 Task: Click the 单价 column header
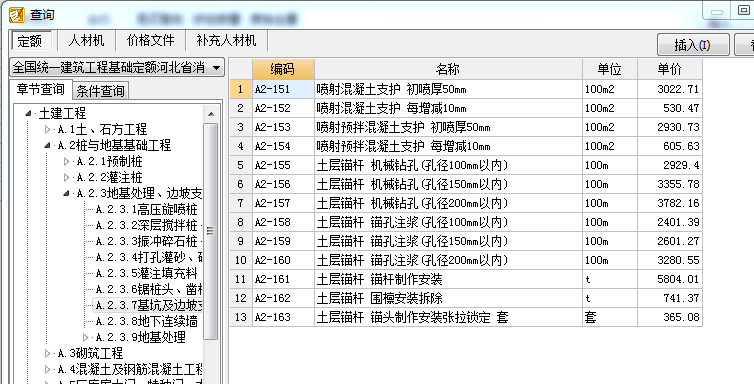669,69
